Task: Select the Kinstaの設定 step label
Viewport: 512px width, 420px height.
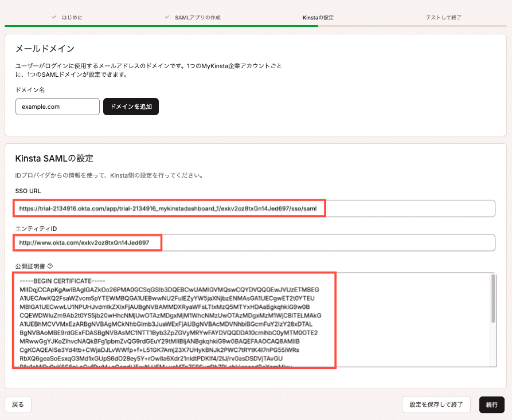Action: [318, 18]
